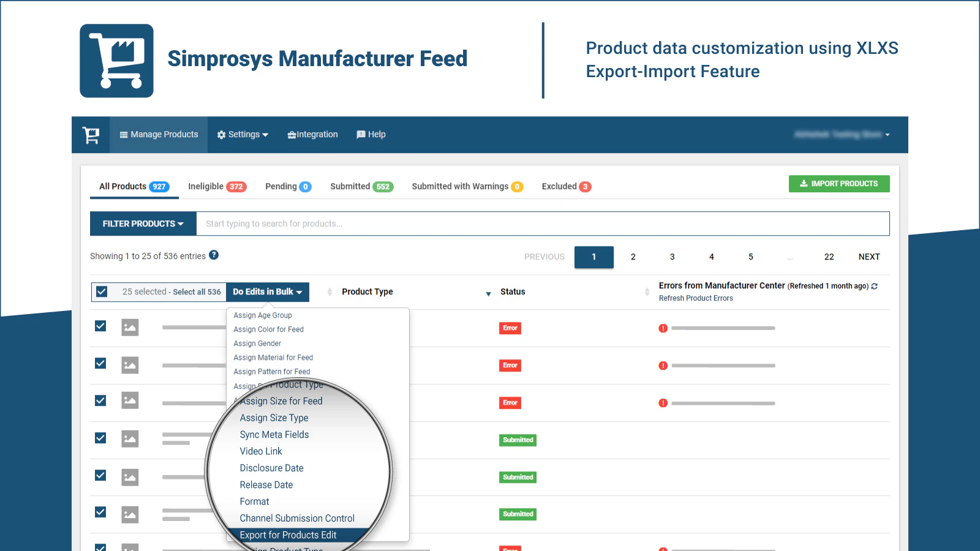Go to page 22
Image resolution: width=980 pixels, height=551 pixels.
829,257
